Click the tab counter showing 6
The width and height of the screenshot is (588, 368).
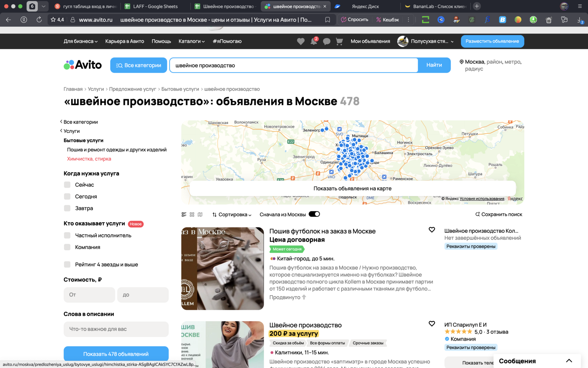click(32, 6)
